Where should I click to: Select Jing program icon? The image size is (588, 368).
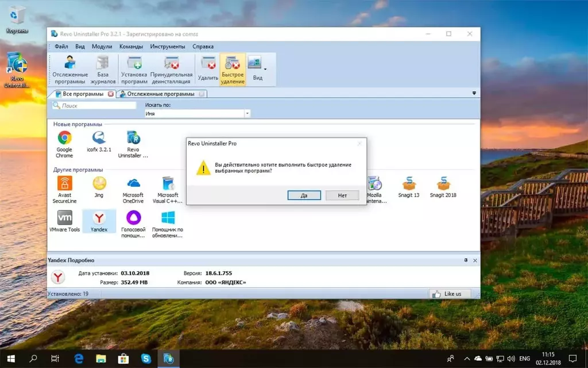coord(99,187)
